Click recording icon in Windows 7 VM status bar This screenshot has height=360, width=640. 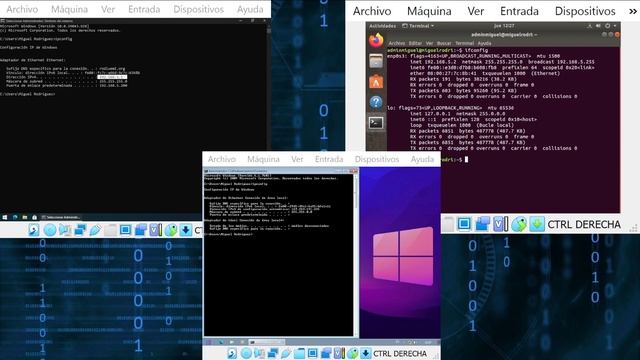[326, 353]
